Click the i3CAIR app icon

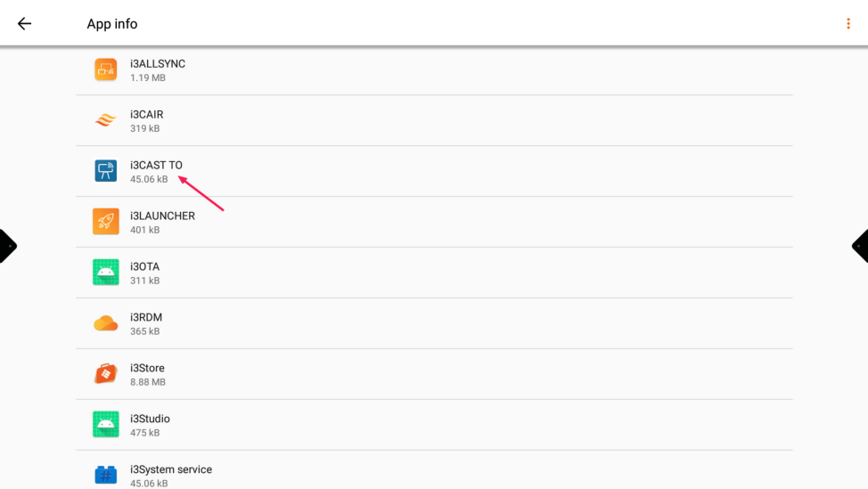point(106,120)
